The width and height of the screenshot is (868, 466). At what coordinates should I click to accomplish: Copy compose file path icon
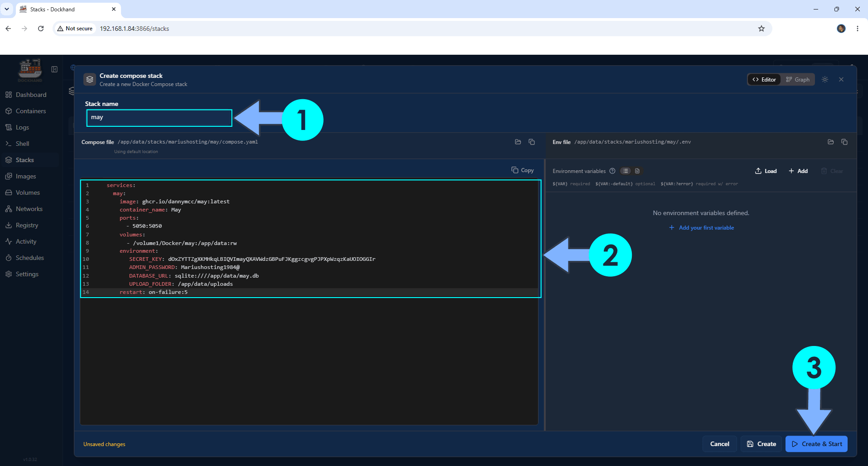(532, 142)
